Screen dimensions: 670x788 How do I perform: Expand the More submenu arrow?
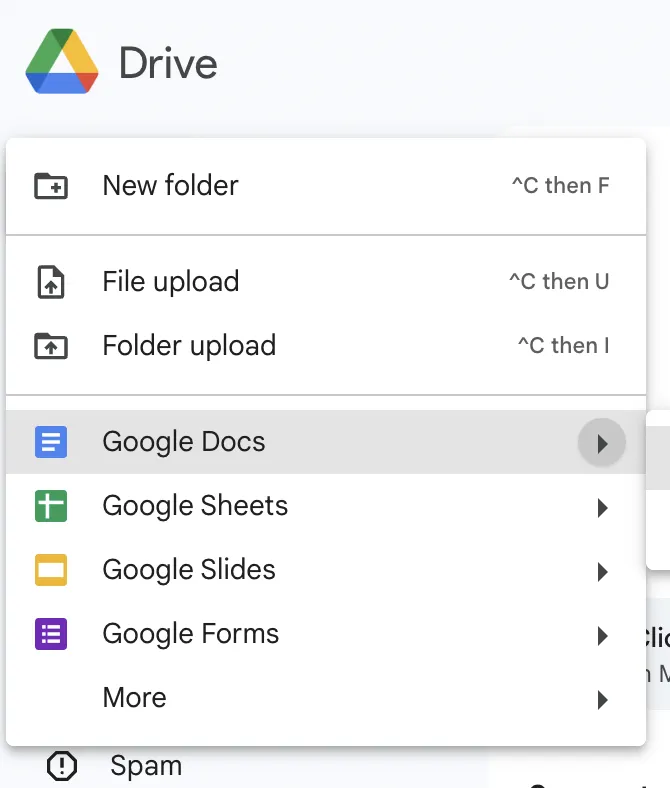pyautogui.click(x=602, y=700)
